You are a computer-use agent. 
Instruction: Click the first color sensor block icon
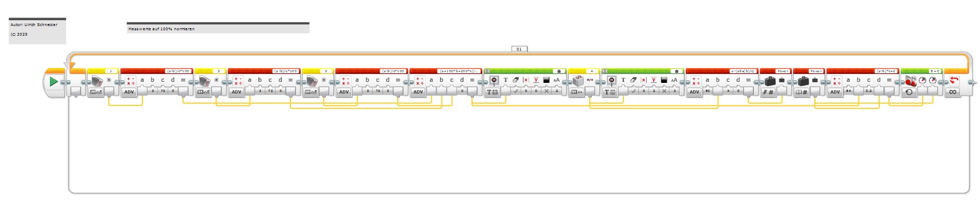tap(97, 81)
